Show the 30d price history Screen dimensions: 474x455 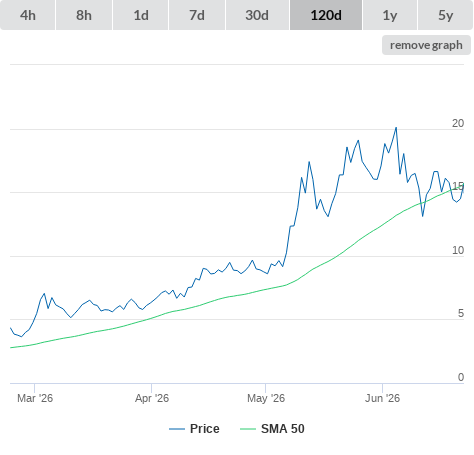point(257,15)
